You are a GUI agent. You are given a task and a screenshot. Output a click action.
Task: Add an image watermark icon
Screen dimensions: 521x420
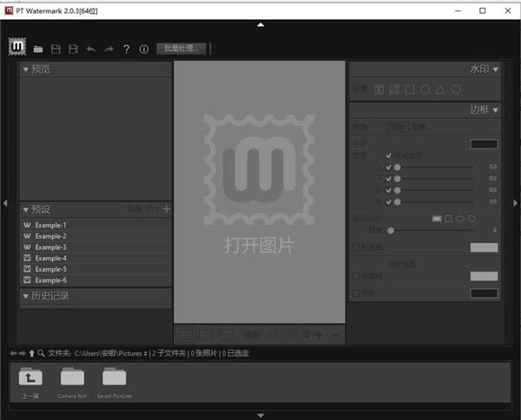(x=394, y=89)
